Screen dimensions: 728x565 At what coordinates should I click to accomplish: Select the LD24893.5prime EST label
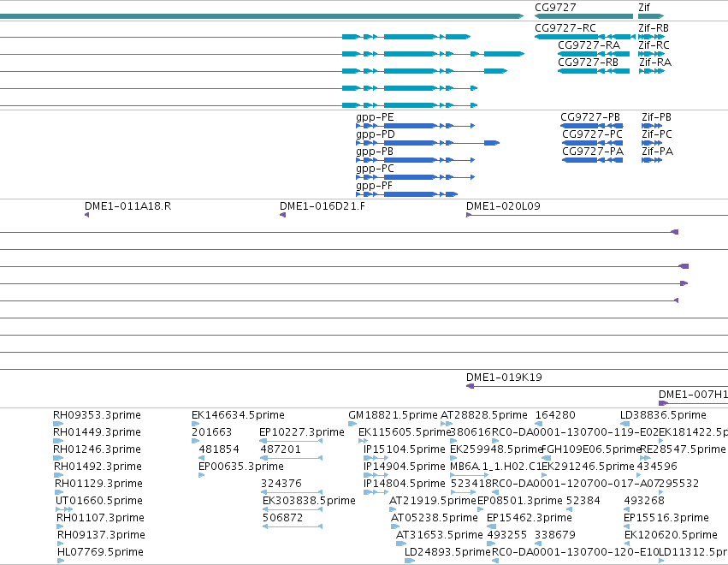(x=447, y=552)
